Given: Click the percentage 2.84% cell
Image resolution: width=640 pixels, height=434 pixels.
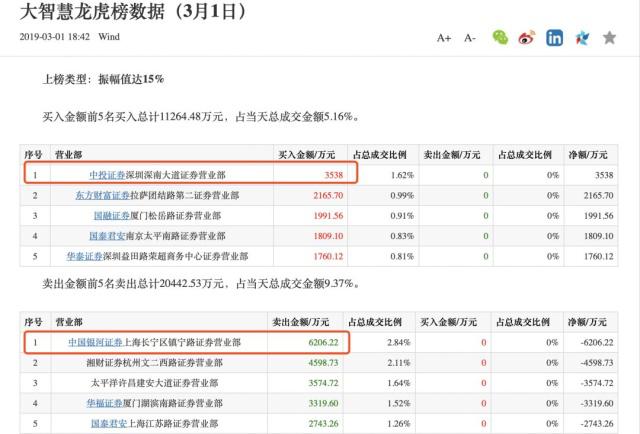Looking at the screenshot, I should [x=399, y=342].
